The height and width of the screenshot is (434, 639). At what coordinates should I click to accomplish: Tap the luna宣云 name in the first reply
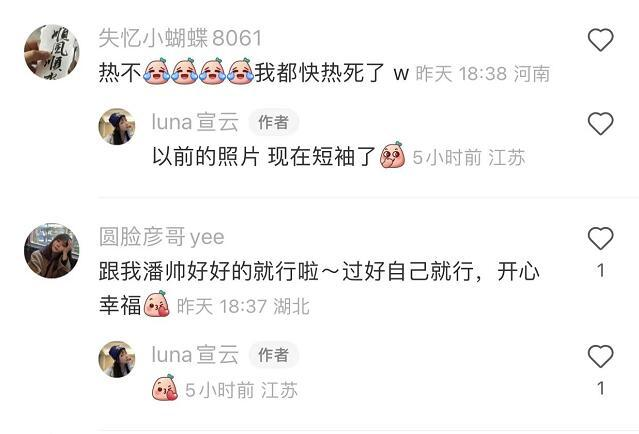[195, 122]
